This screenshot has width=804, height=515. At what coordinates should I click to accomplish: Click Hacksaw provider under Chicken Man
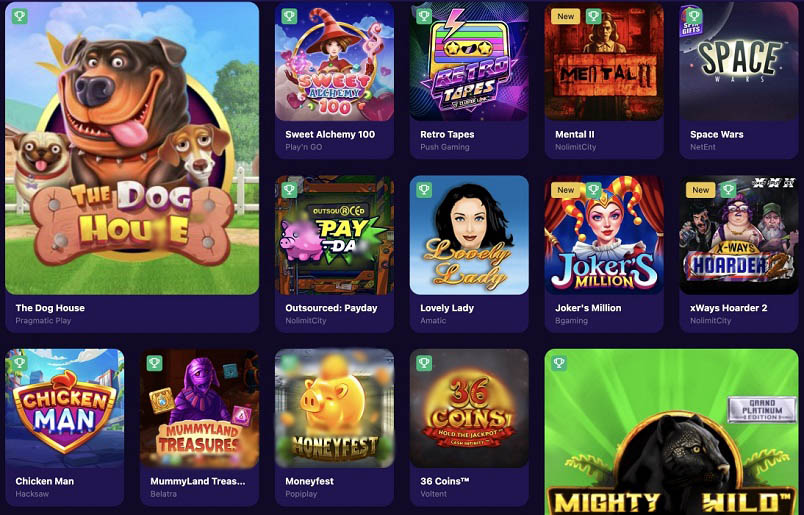32,494
